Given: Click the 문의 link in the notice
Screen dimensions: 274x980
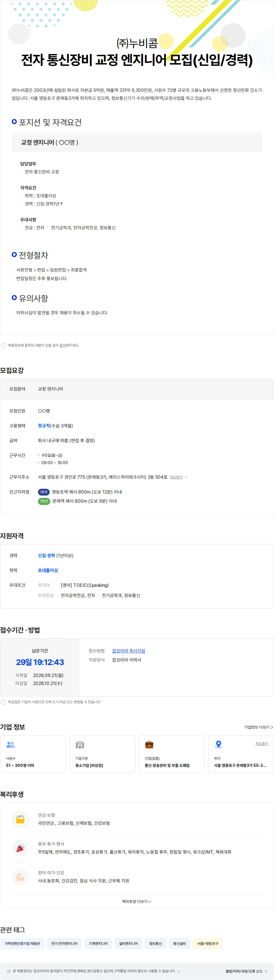Looking at the screenshot, I should (63, 345).
